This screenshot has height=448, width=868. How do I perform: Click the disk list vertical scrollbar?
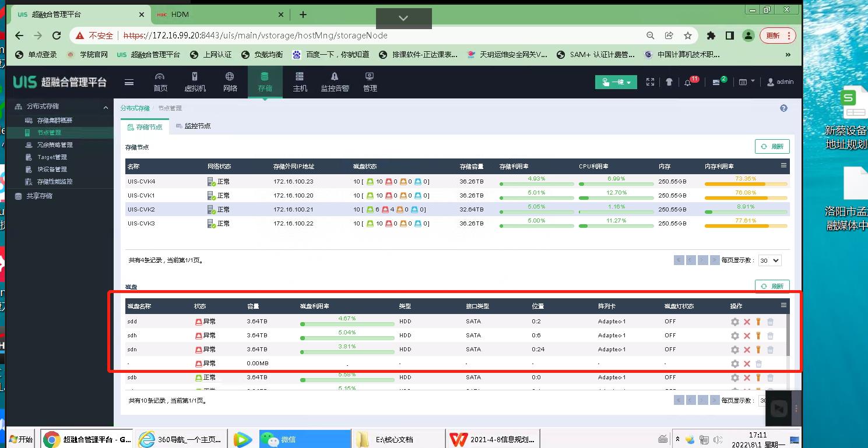click(x=788, y=335)
